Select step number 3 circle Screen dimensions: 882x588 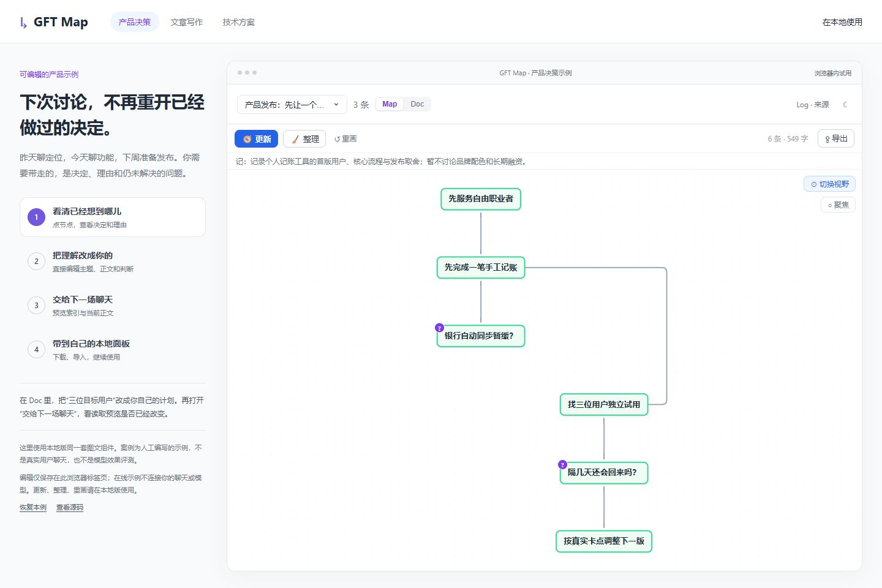tap(36, 306)
